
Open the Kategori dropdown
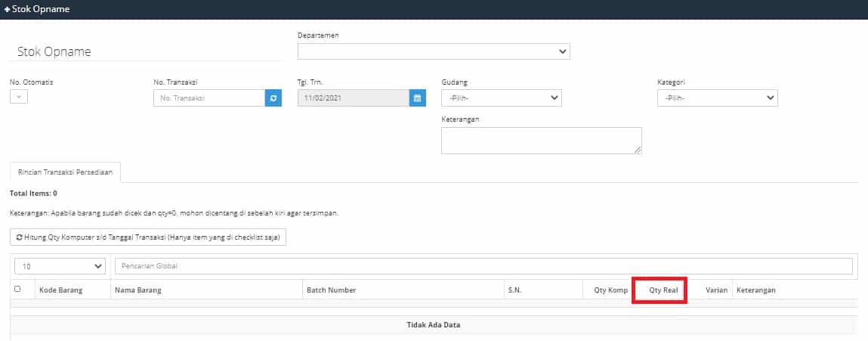pyautogui.click(x=717, y=98)
